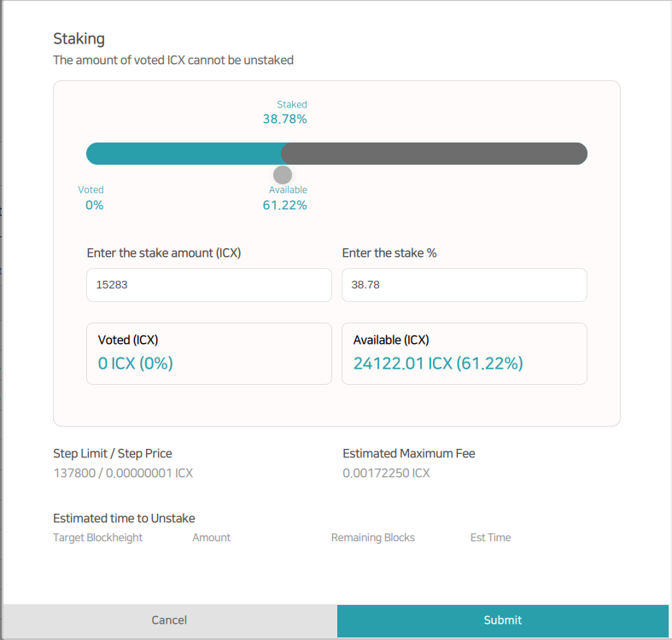Screen dimensions: 672x640
Task: Select the Remaining Blocks column header
Action: tap(372, 538)
